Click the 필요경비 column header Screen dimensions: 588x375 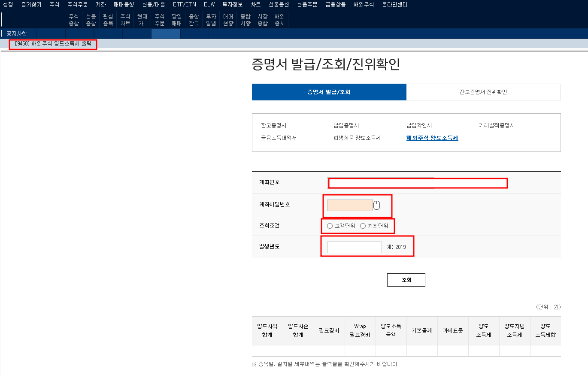[x=329, y=331]
